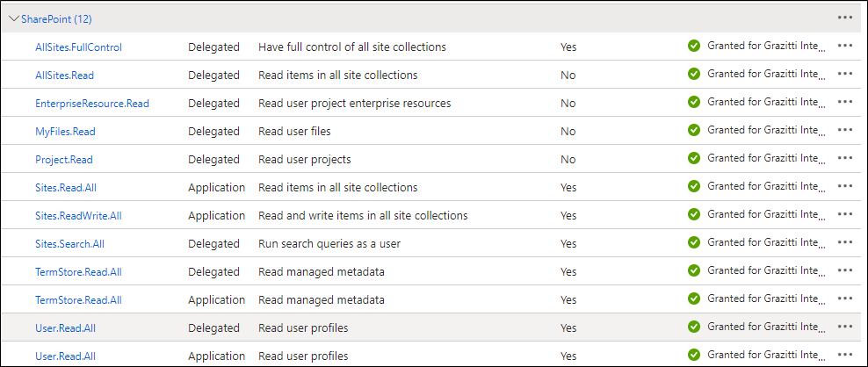Click green granted checkmark for Sites.Read.All
Screen dimensions: 868x367
point(694,187)
